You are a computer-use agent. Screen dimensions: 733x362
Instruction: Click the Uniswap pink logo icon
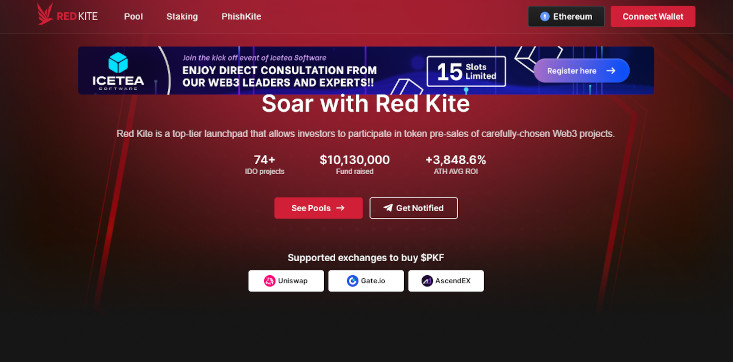point(269,281)
